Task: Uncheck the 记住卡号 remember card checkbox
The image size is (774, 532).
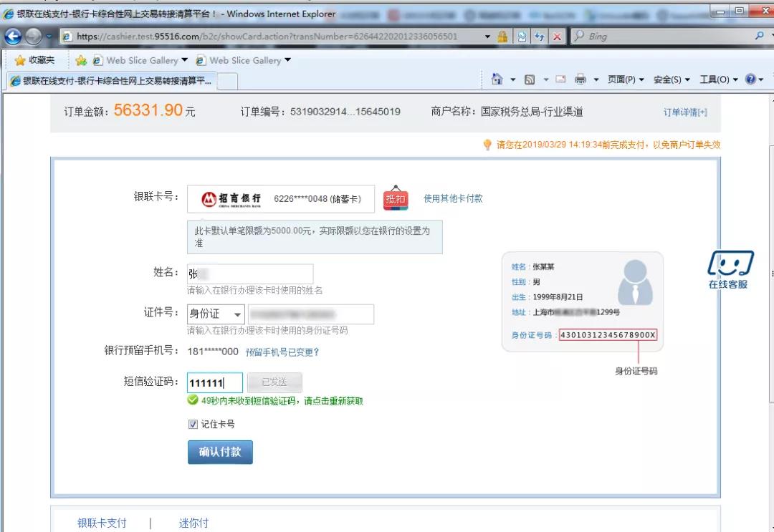Action: [193, 424]
